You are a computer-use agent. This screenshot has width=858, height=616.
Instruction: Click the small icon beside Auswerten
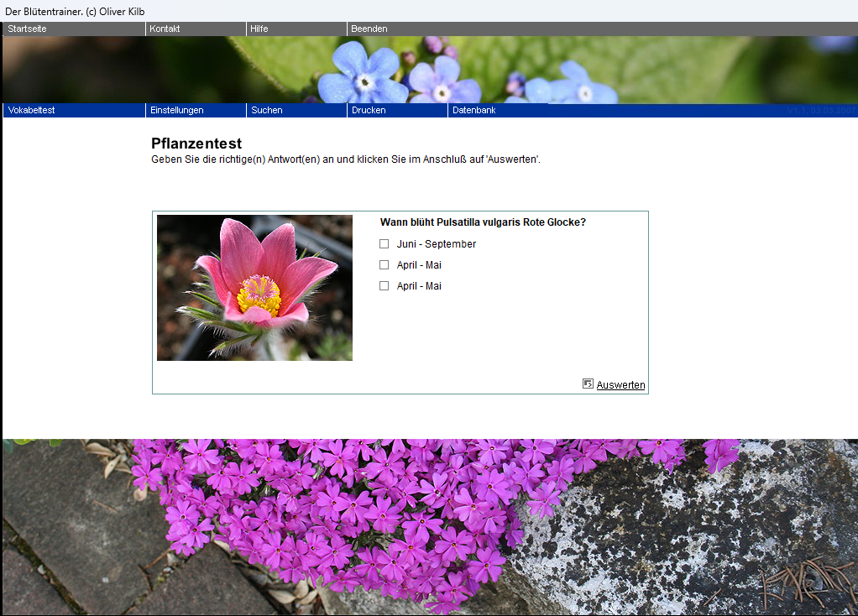[588, 384]
